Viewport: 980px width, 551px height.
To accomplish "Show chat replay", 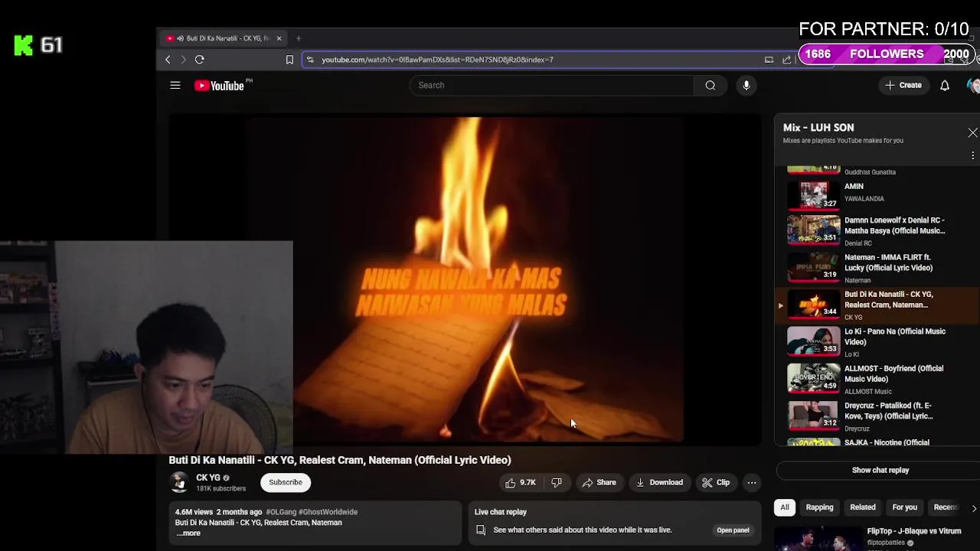I will point(880,471).
